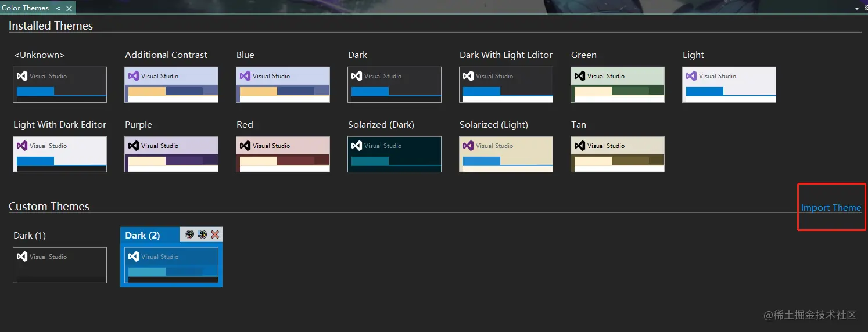Pick the Solarized (Light) theme preview
This screenshot has width=868, height=332.
[x=506, y=154]
